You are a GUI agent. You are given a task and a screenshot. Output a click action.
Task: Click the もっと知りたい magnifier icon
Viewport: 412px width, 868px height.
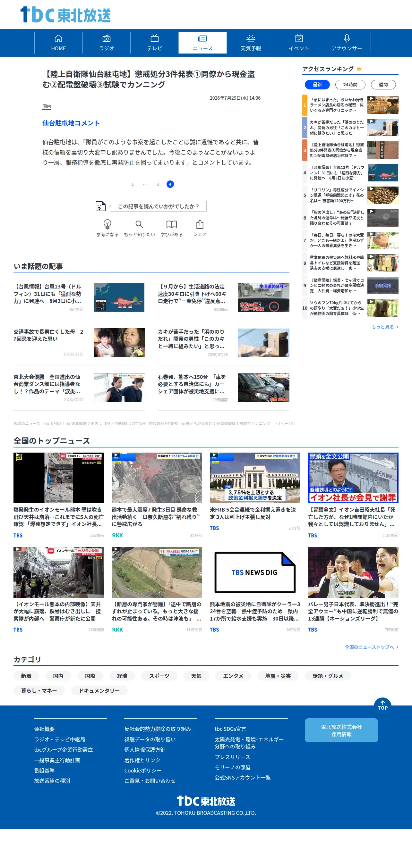(139, 224)
